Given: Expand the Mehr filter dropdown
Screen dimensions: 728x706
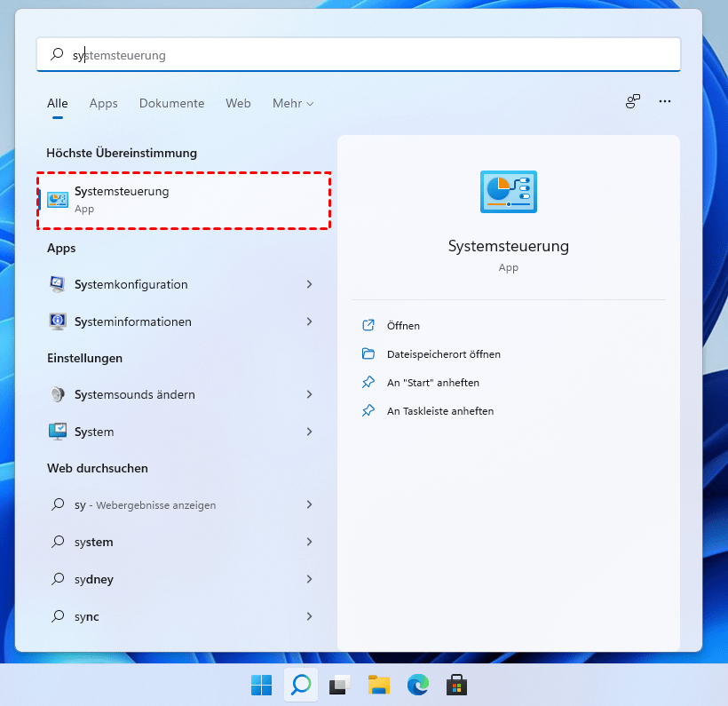Looking at the screenshot, I should [293, 104].
